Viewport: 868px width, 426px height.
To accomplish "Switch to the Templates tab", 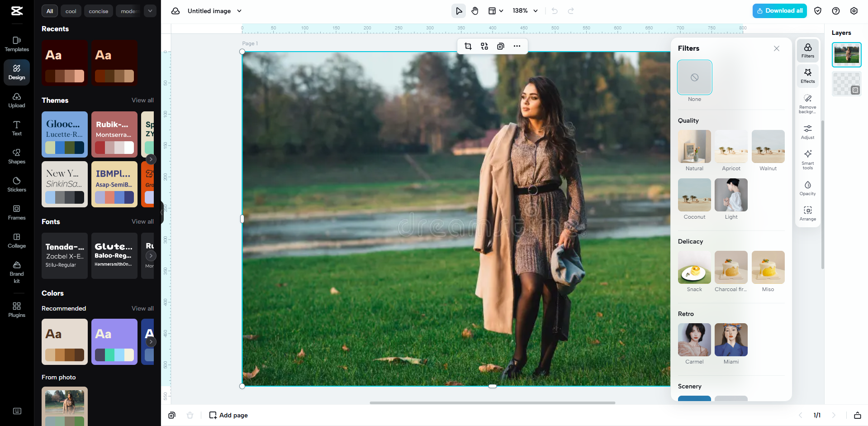I will (17, 44).
